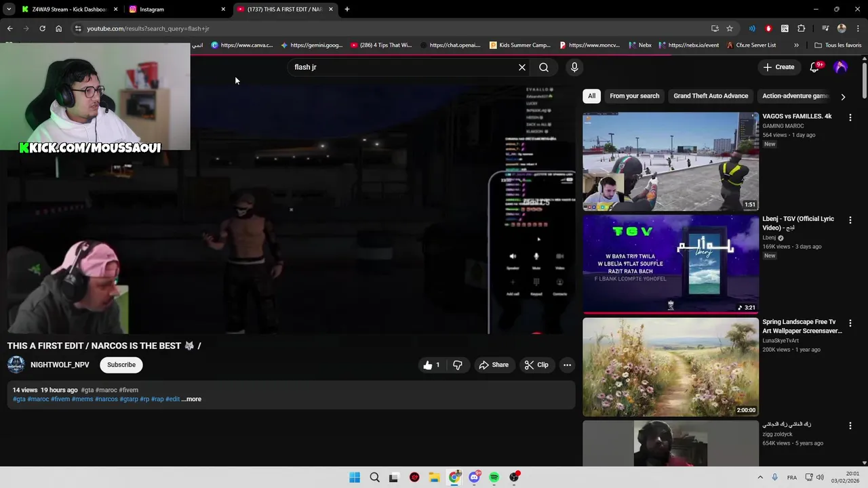868x488 pixels.
Task: Open options for Spring Landscape video
Action: click(850, 323)
